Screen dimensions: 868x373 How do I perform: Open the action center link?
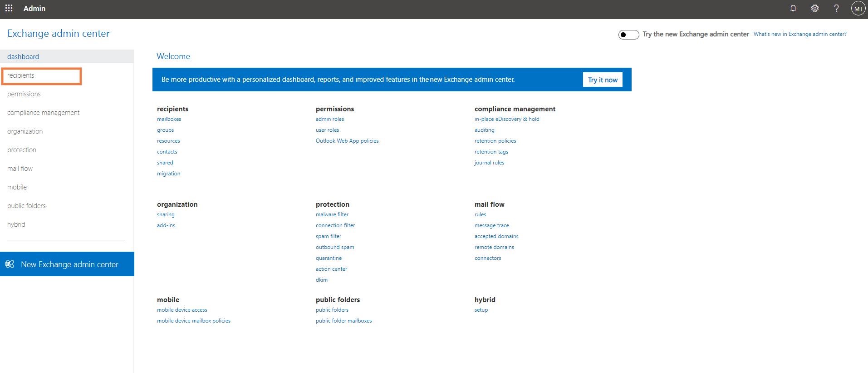tap(332, 269)
